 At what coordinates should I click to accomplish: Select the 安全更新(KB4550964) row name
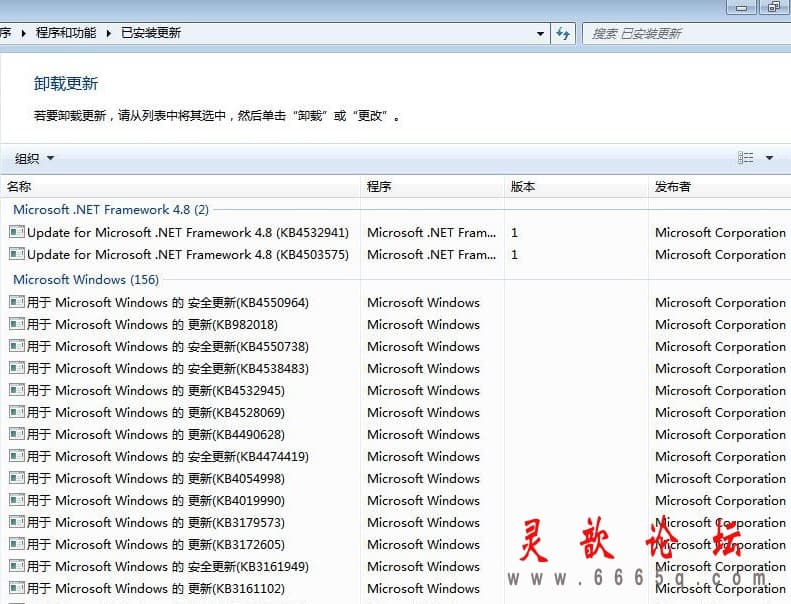167,303
